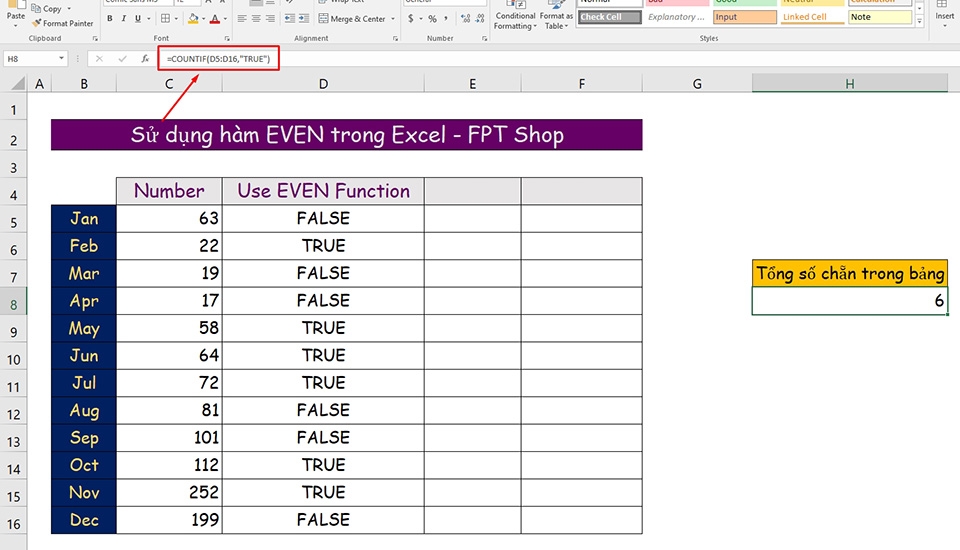Open Font dialog launcher
The height and width of the screenshot is (550, 960).
point(227,39)
